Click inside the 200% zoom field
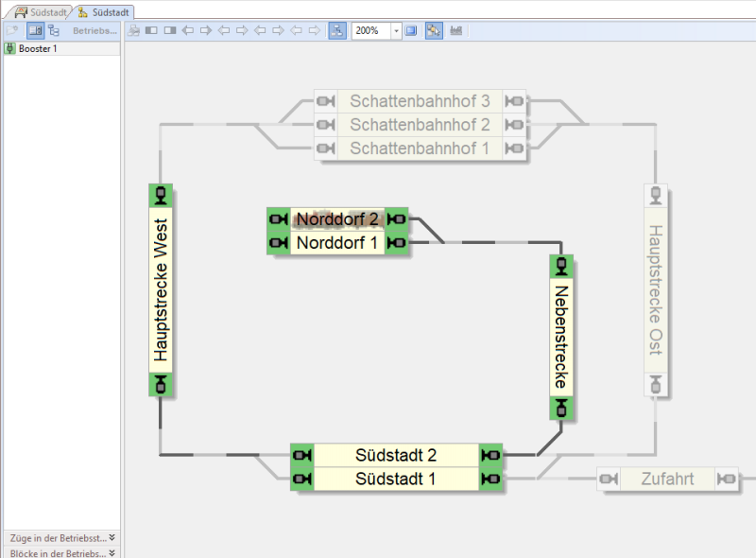This screenshot has width=756, height=558. click(370, 30)
